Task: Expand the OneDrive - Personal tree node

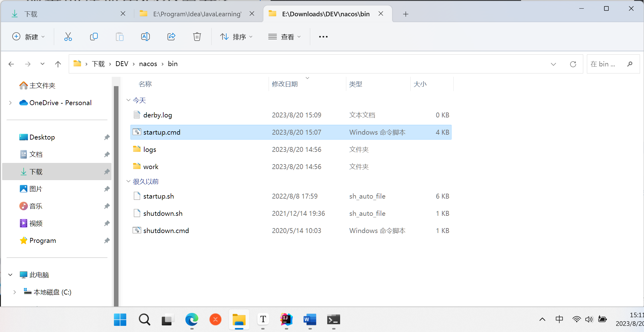Action: click(10, 103)
